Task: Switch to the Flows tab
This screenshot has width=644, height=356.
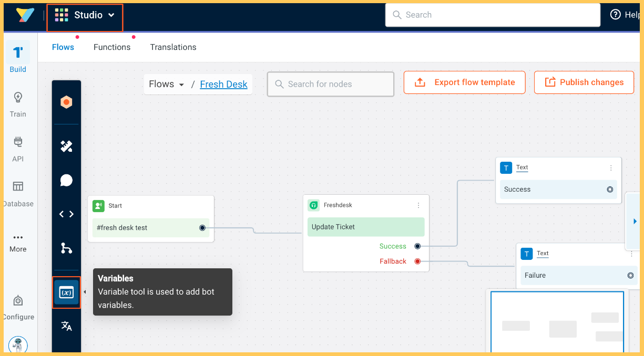Action: (x=63, y=47)
